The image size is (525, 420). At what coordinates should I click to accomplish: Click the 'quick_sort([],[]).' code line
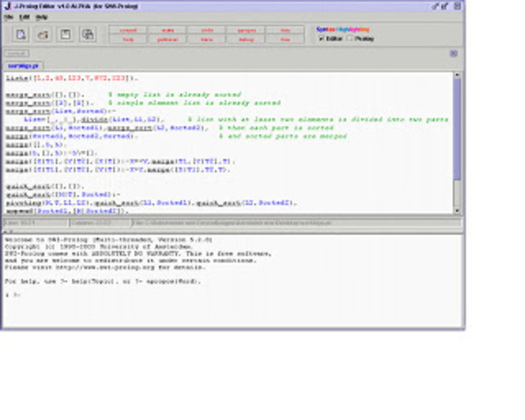tap(45, 186)
